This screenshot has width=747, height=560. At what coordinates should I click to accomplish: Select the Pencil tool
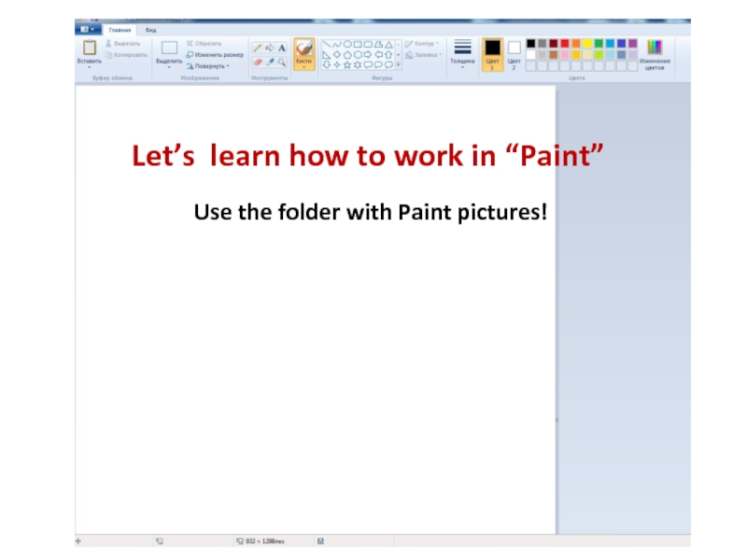pos(258,48)
